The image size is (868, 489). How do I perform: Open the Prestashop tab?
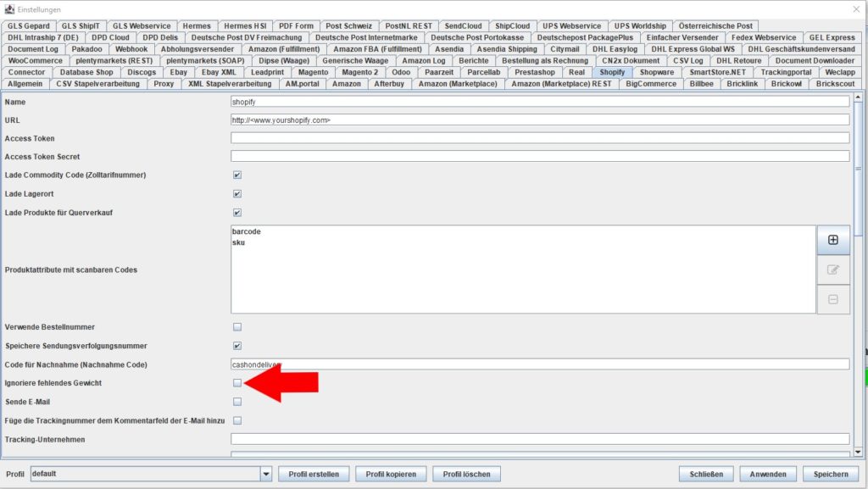(534, 73)
